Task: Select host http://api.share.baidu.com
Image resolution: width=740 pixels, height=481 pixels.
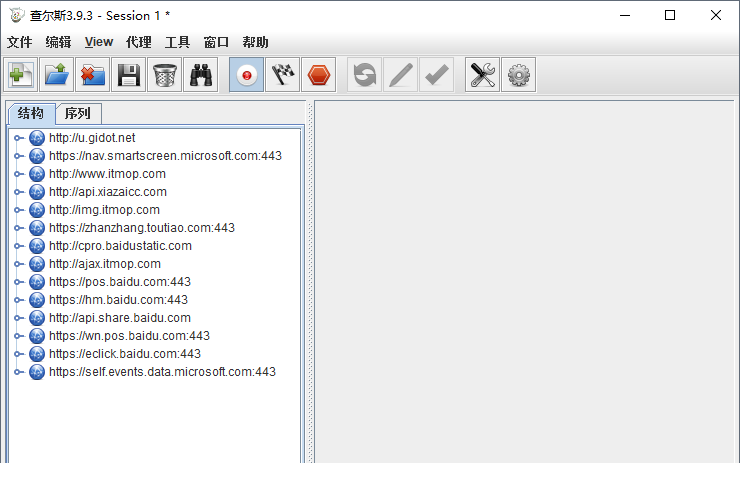Action: [120, 318]
